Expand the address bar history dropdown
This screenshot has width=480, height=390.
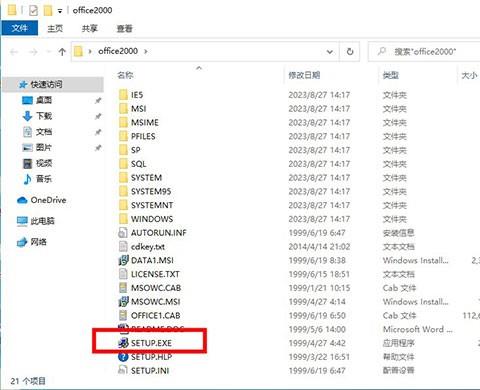tap(330, 52)
